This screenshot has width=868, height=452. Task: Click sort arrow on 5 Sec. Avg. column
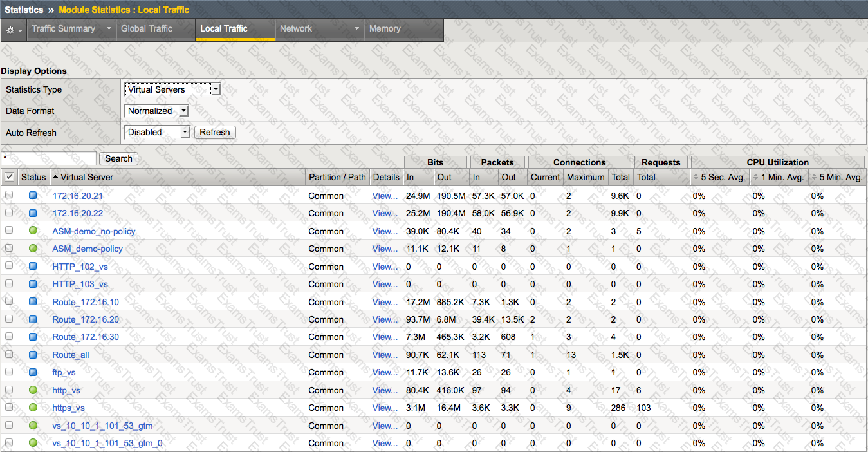click(695, 177)
